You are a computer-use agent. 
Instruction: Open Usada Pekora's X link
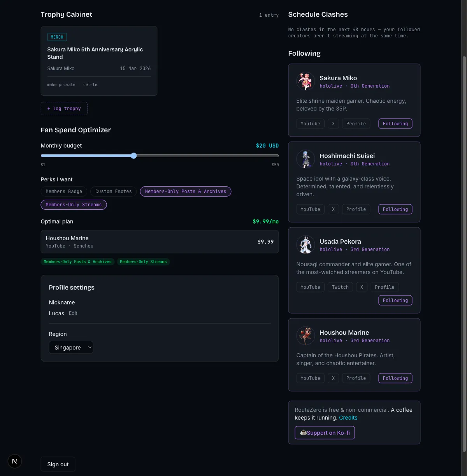pyautogui.click(x=362, y=287)
